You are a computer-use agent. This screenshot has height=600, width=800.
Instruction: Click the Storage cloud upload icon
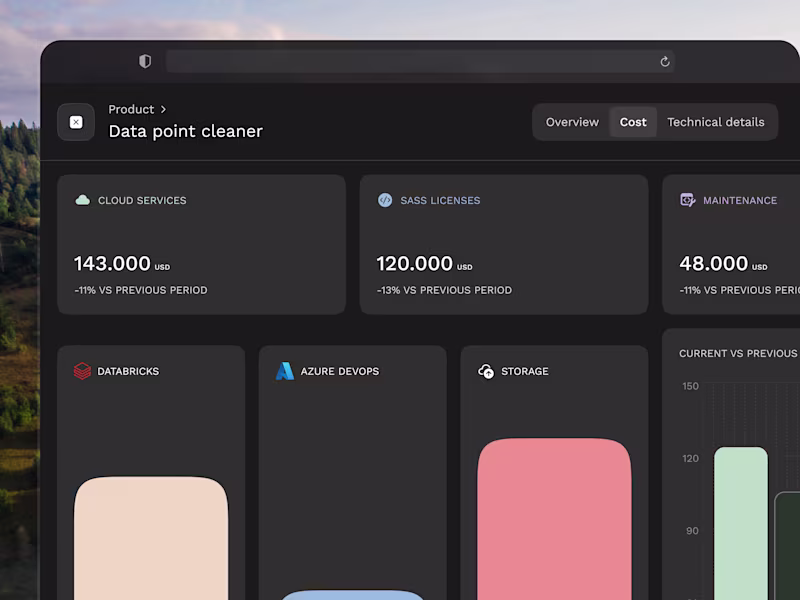point(486,371)
